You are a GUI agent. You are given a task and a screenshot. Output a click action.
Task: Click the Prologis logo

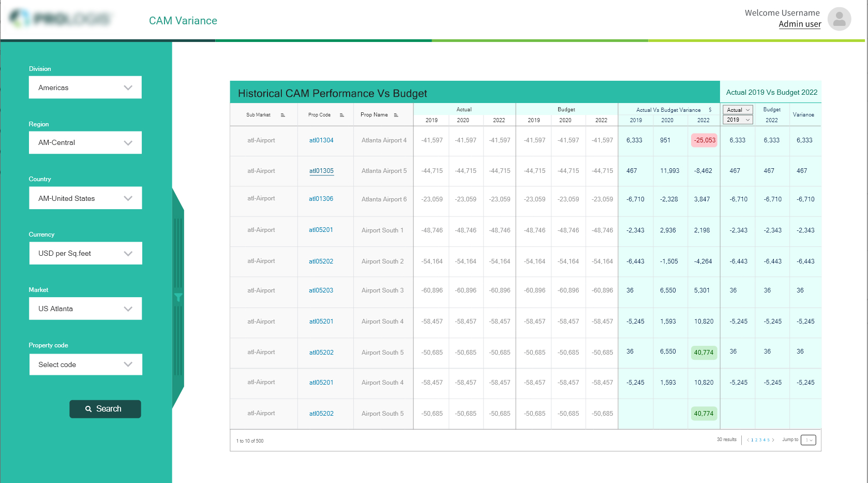coord(61,19)
